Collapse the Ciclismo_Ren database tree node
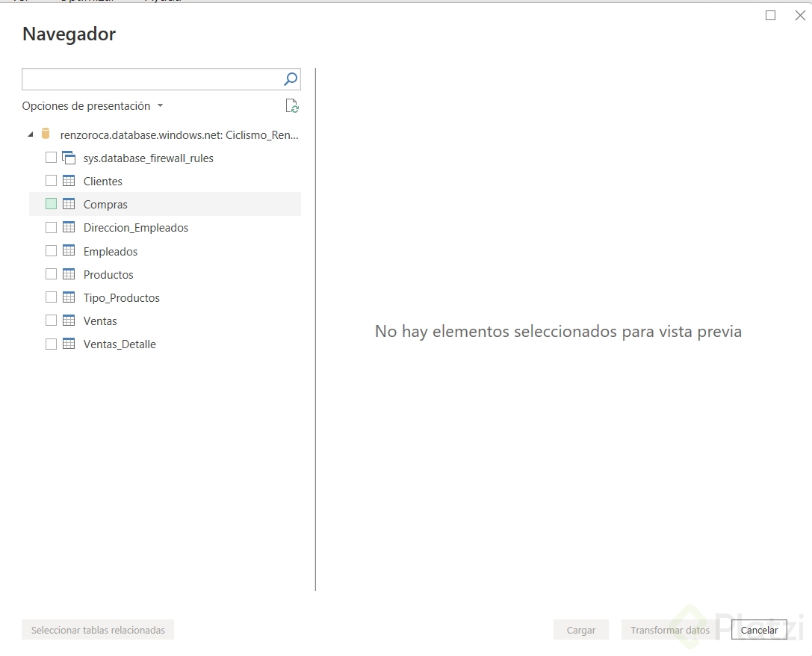This screenshot has width=812, height=656. tap(31, 134)
